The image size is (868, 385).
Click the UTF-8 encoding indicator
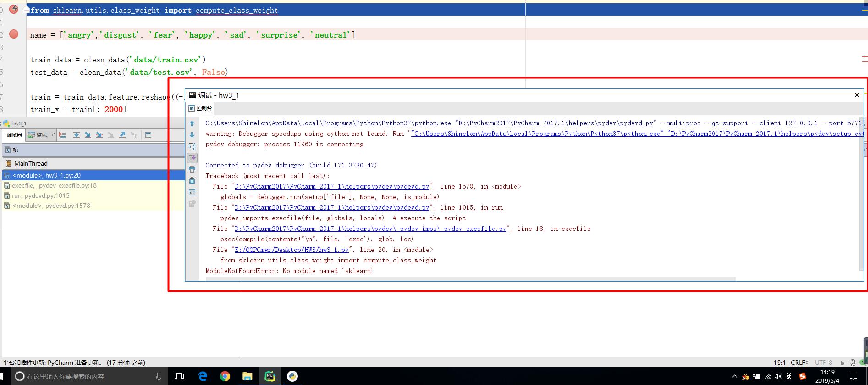[823, 363]
